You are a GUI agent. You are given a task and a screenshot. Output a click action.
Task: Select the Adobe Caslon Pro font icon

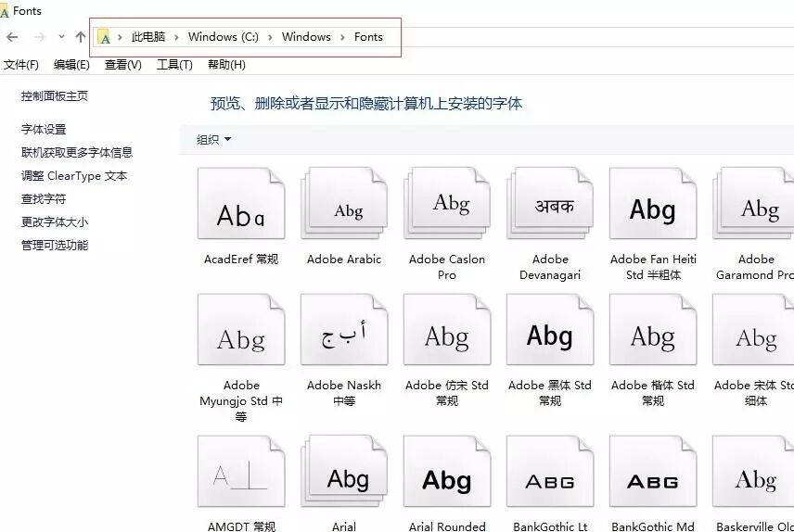click(447, 204)
